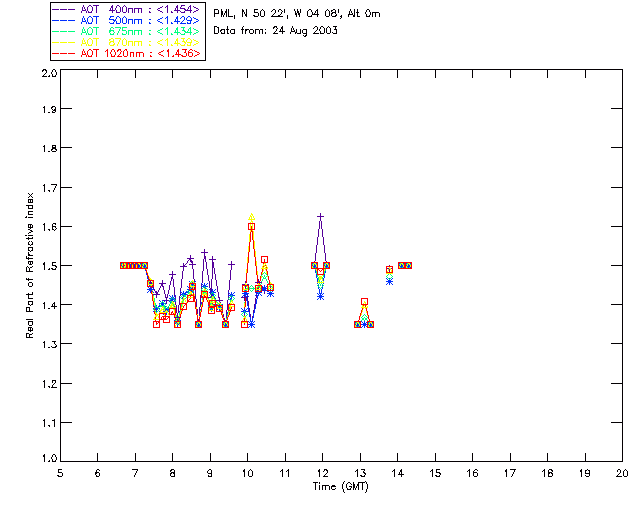
Task: Click the purple dashed line sample in legend
Action: [x=64, y=9]
